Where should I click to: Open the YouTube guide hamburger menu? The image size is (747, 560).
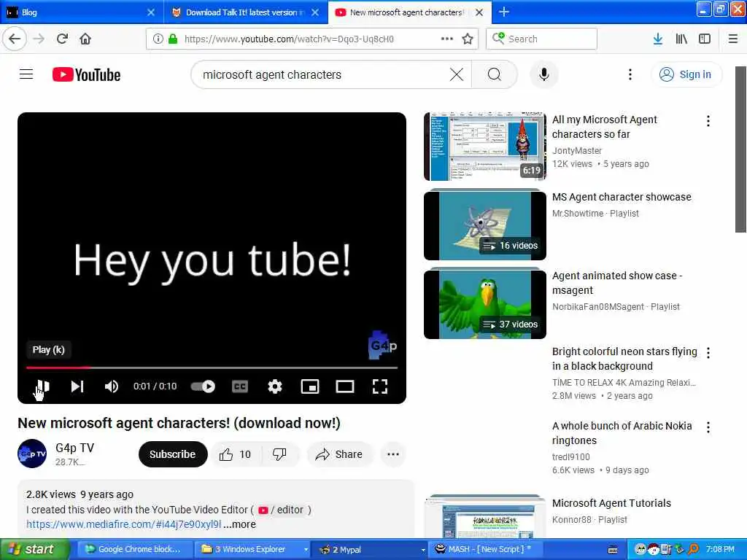pos(26,74)
